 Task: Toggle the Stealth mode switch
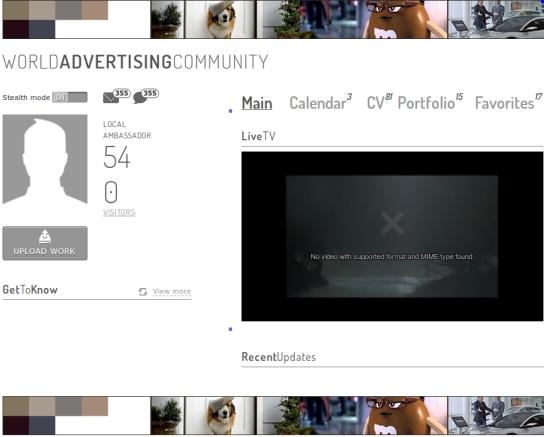(70, 97)
